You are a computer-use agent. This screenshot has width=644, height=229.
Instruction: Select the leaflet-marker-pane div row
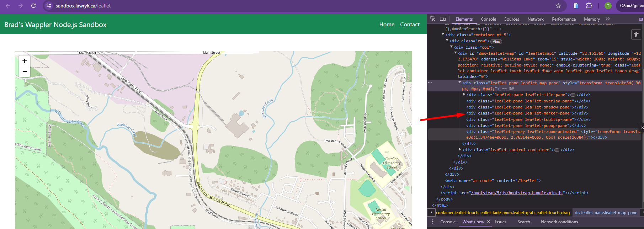[x=527, y=113]
